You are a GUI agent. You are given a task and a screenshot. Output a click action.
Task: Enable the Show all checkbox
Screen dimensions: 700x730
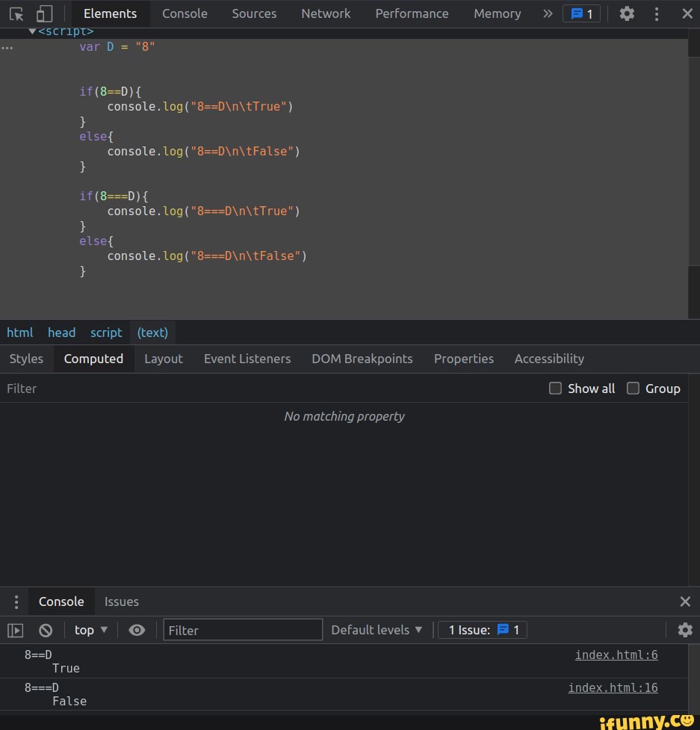555,389
